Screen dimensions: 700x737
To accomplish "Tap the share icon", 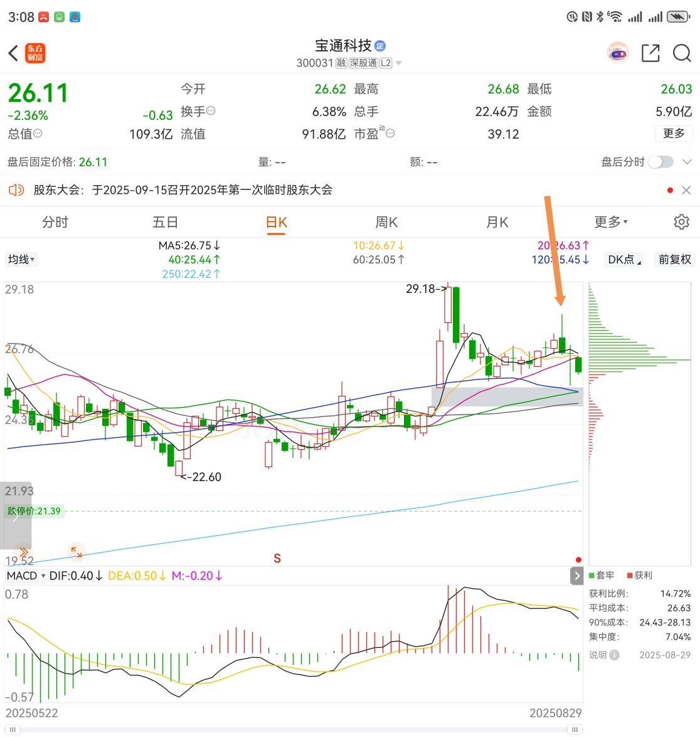I will click(650, 53).
